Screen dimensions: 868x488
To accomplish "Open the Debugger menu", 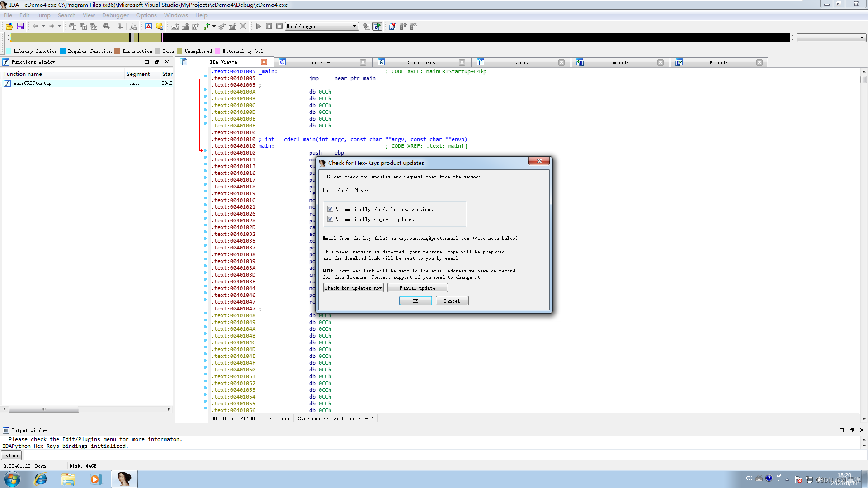I will (x=115, y=15).
